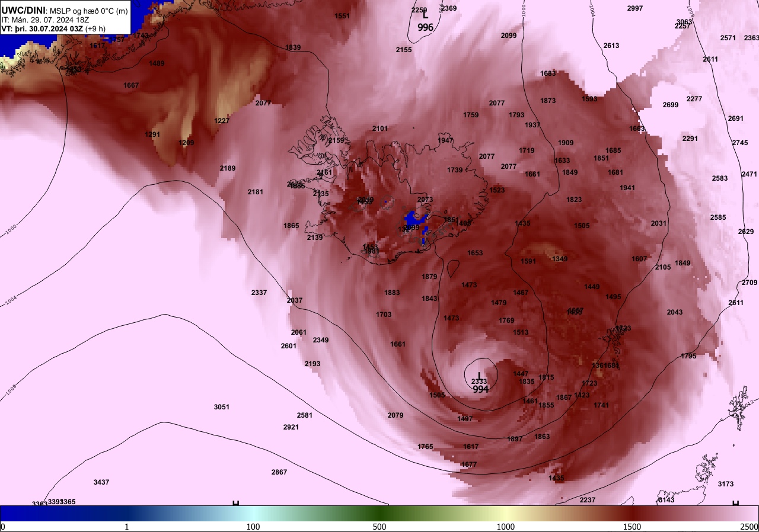Click the height value 1937
This screenshot has height=532, width=759.
tap(532, 125)
